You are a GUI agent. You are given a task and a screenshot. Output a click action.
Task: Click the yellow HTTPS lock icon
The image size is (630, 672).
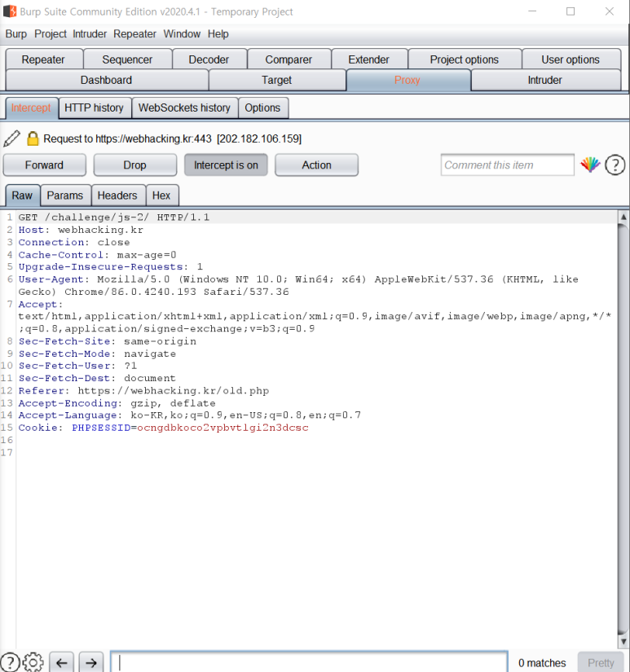point(33,138)
